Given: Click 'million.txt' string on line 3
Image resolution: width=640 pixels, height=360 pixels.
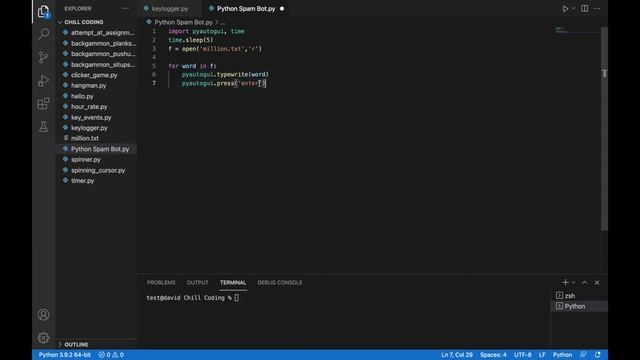Looking at the screenshot, I should pos(221,49).
